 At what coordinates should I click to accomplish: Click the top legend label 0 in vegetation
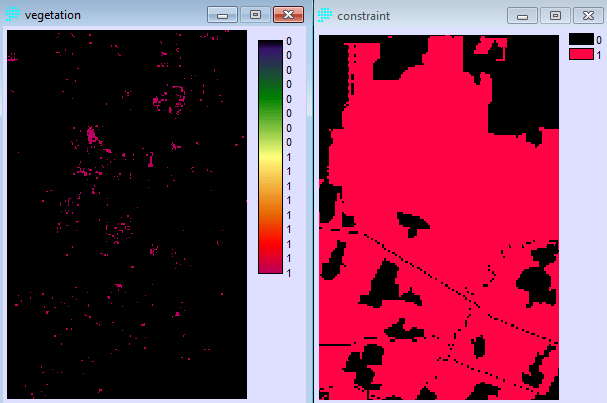pyautogui.click(x=289, y=42)
